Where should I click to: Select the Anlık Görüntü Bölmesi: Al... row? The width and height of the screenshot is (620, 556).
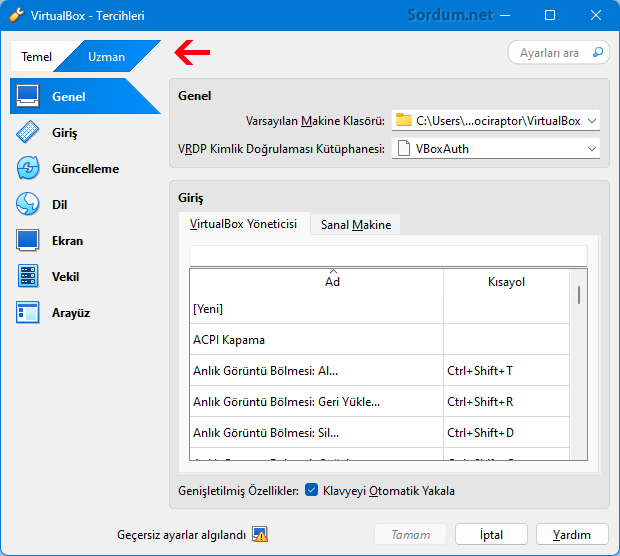tap(380, 370)
